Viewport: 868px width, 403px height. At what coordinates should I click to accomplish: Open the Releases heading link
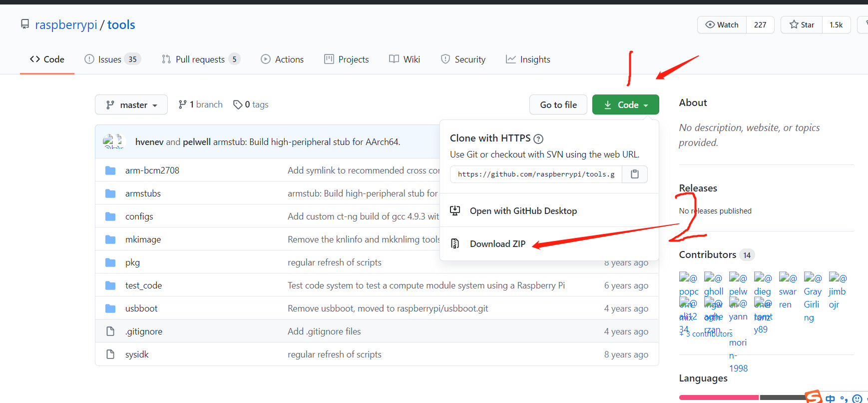[x=698, y=188]
